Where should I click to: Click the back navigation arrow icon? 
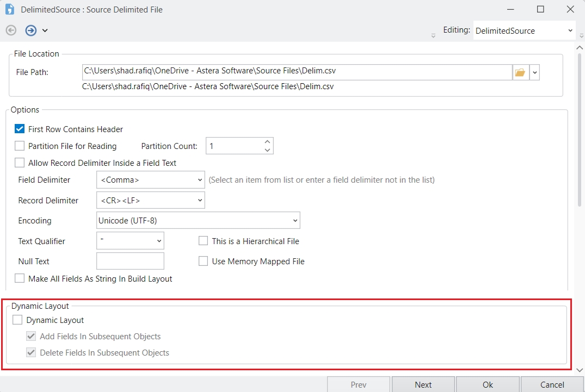pos(11,30)
